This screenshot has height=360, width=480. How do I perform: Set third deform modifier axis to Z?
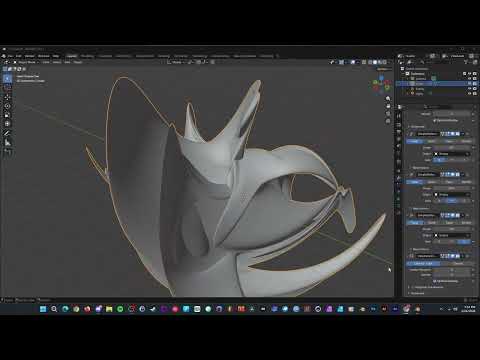pyautogui.click(x=465, y=241)
